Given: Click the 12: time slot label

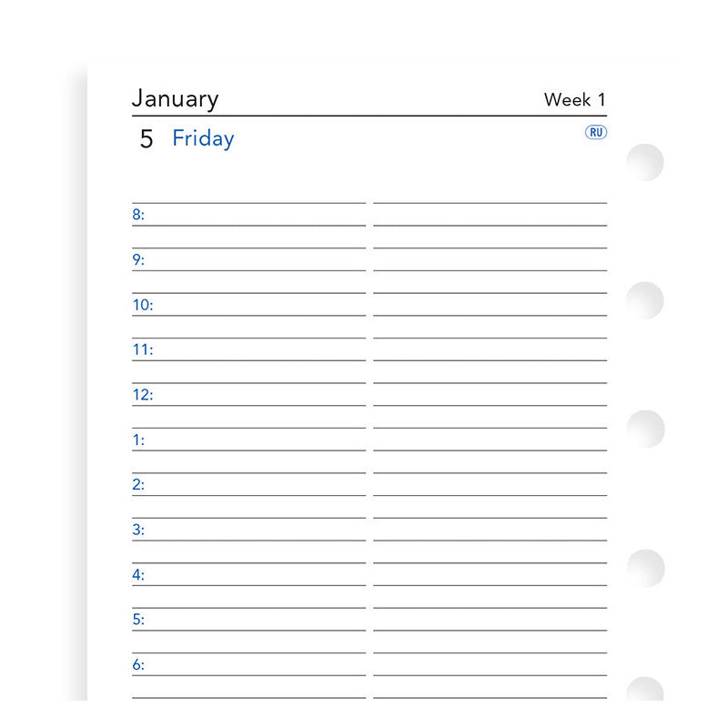Looking at the screenshot, I should coord(143,396).
